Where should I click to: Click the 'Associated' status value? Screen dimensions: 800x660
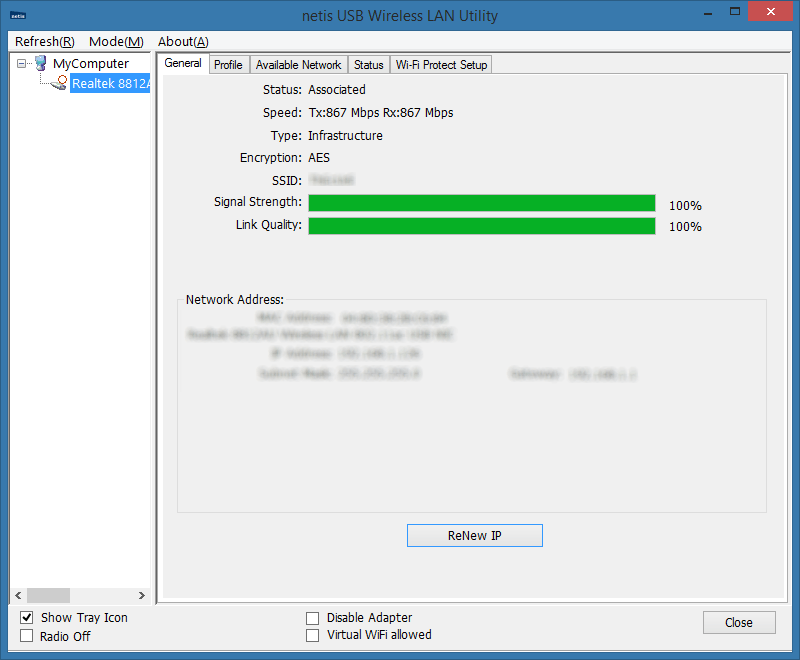tap(337, 90)
